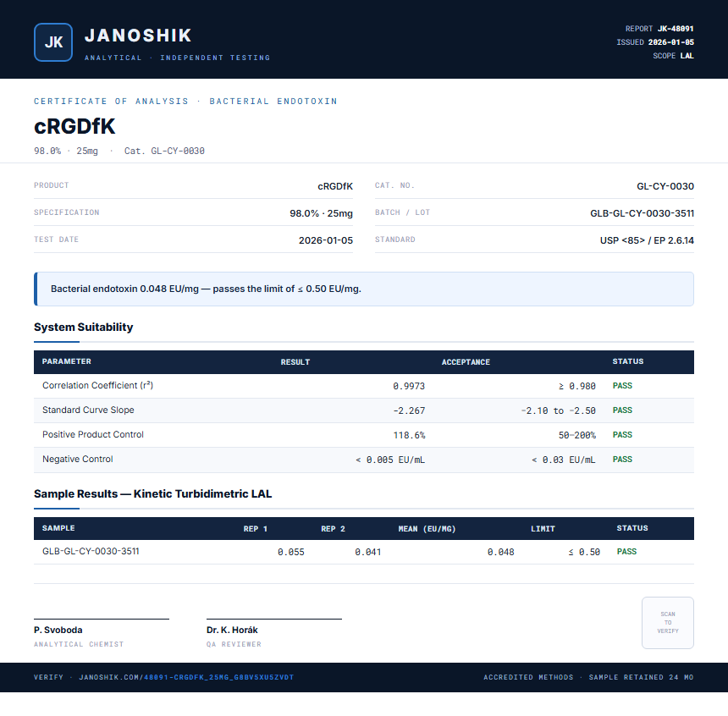Select acceptance range -2.10 to -2.50

(x=558, y=411)
